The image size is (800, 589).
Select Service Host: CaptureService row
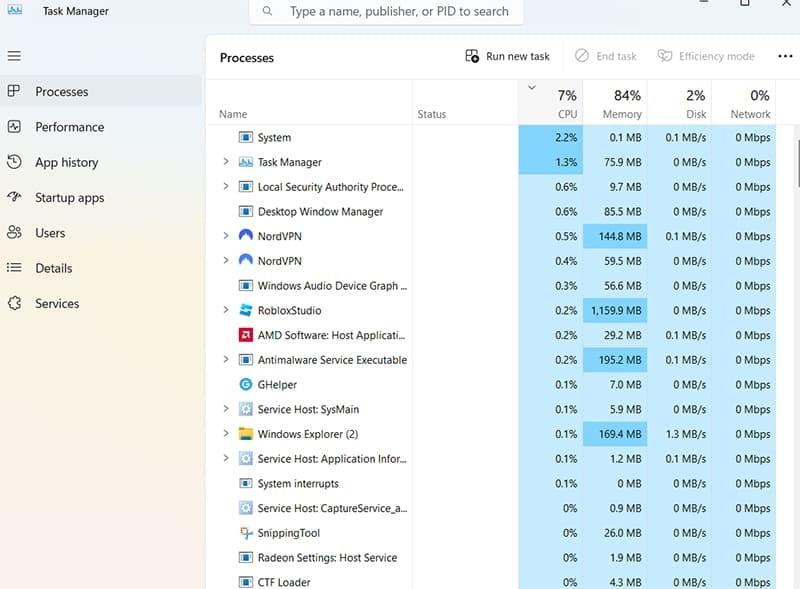point(493,508)
